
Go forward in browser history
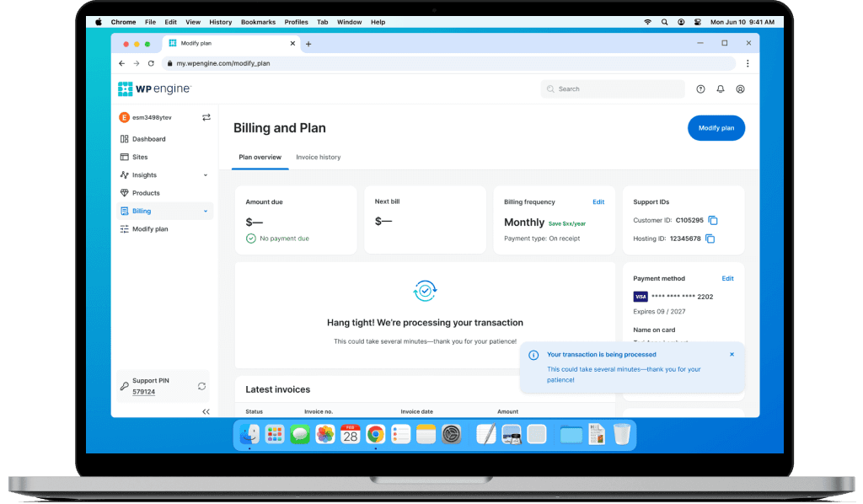[137, 63]
